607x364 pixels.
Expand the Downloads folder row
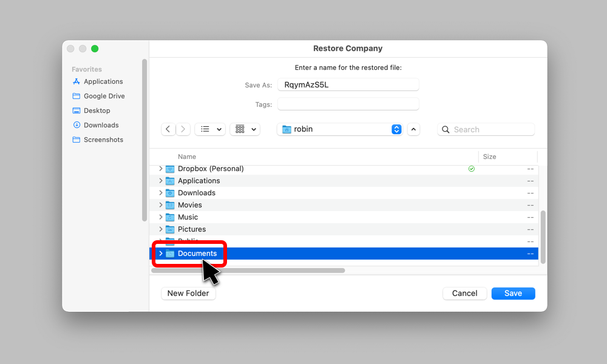coord(161,193)
